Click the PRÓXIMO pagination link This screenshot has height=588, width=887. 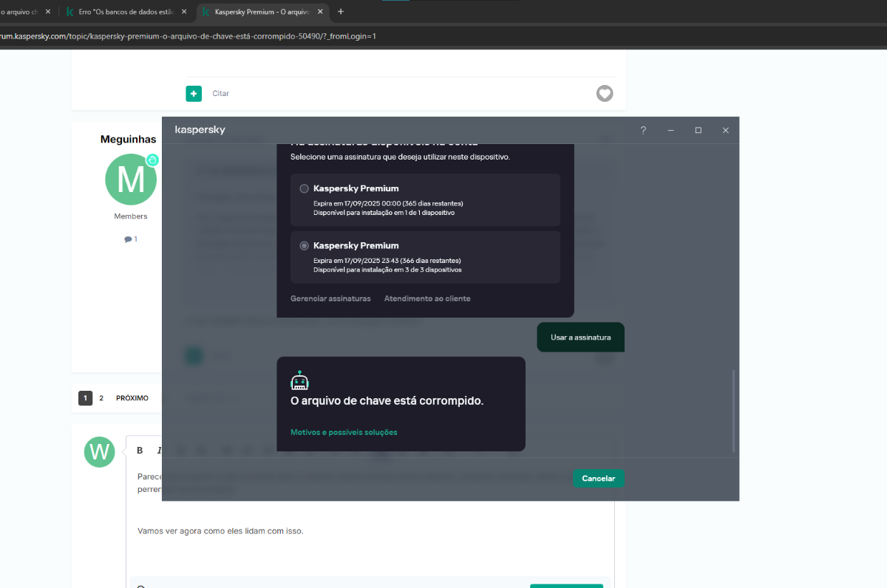132,398
